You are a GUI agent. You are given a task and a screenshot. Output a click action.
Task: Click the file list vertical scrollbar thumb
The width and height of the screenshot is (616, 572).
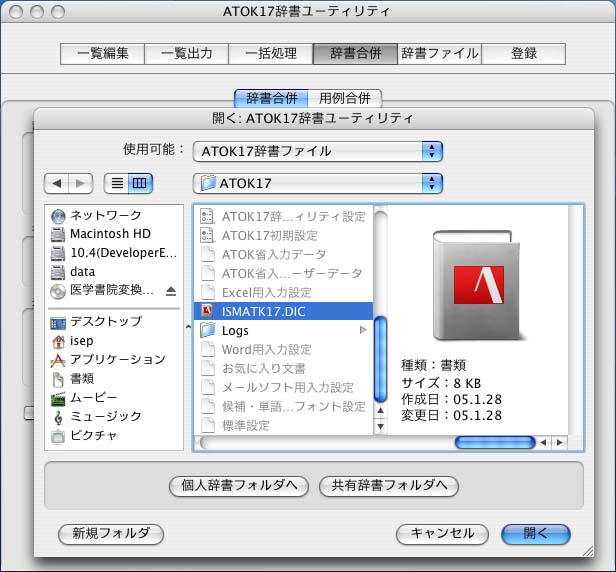[x=380, y=359]
